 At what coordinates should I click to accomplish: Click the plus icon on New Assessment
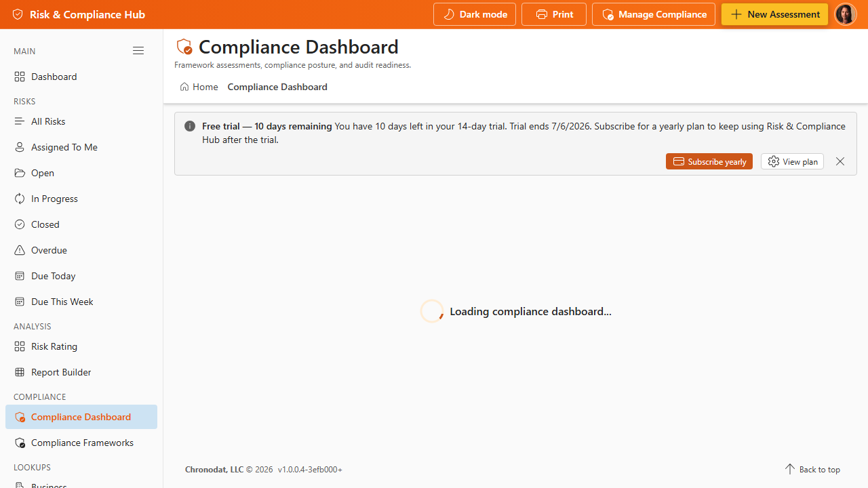pyautogui.click(x=736, y=14)
